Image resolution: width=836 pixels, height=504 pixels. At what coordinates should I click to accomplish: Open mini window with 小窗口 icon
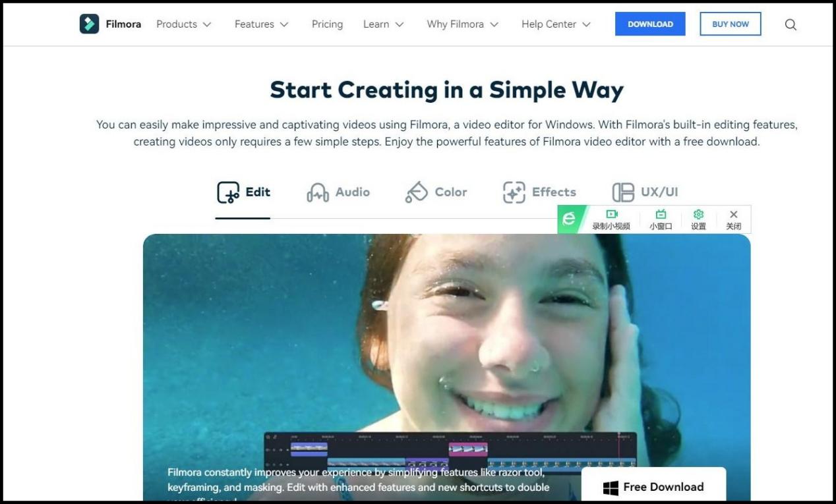[x=661, y=214]
